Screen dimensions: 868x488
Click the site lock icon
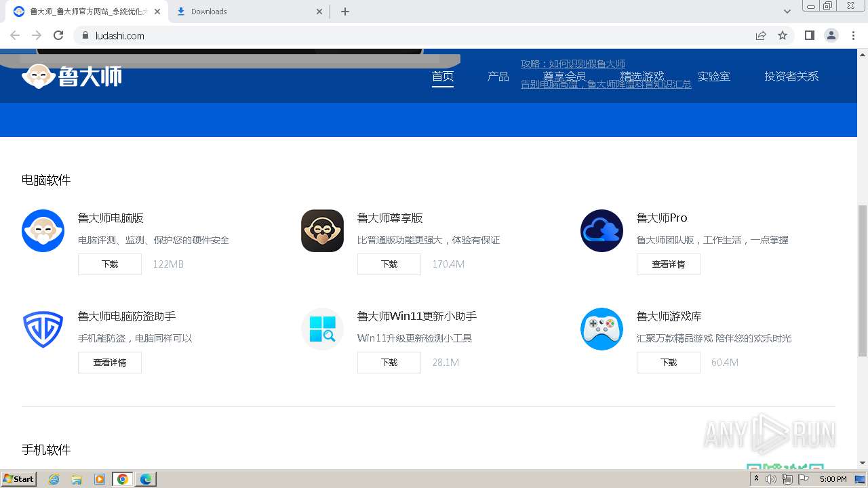click(85, 35)
